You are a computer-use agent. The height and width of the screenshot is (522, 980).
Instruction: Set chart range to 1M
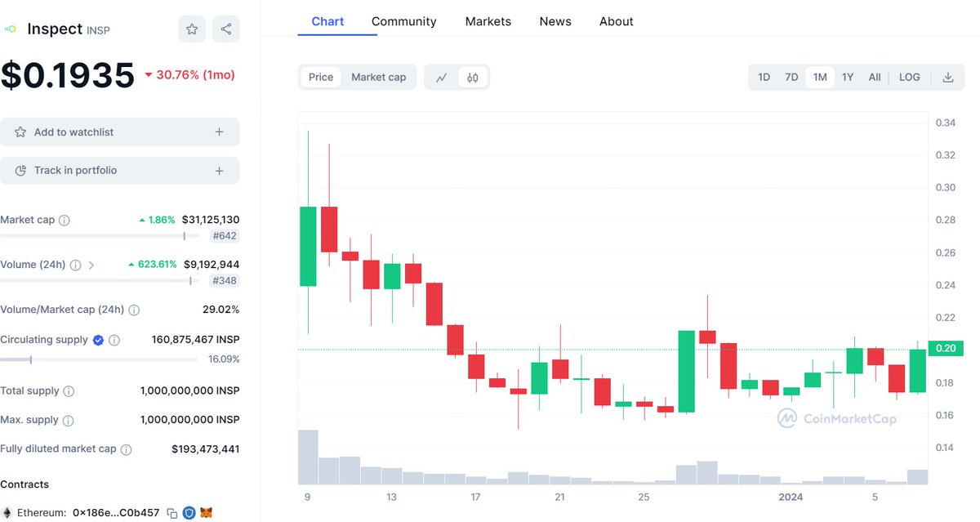tap(820, 77)
